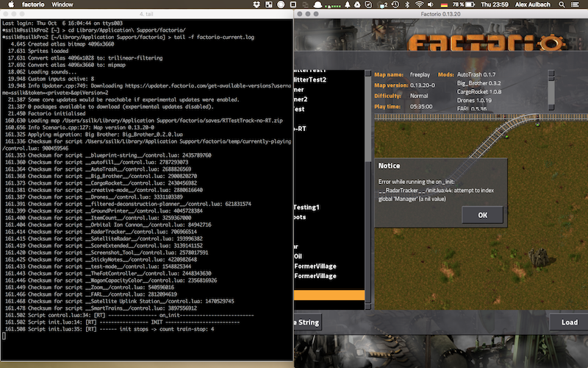
Task: Click terminal line 'Factorio initialised'
Action: [46, 113]
